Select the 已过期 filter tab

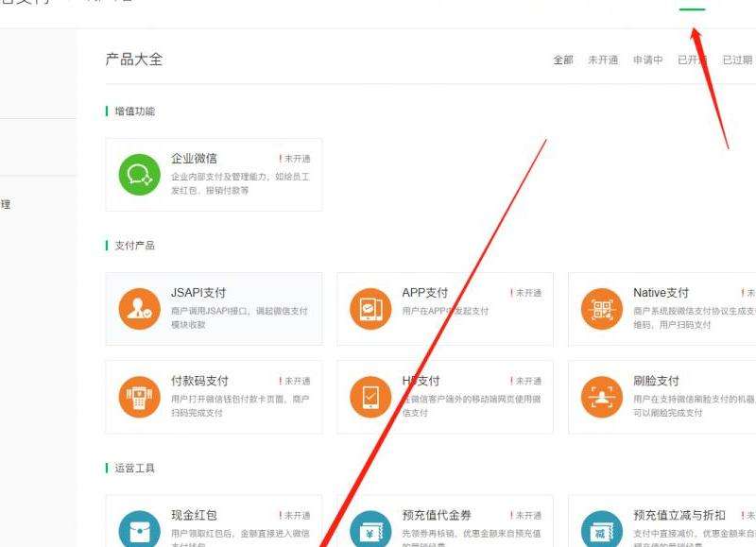click(737, 60)
